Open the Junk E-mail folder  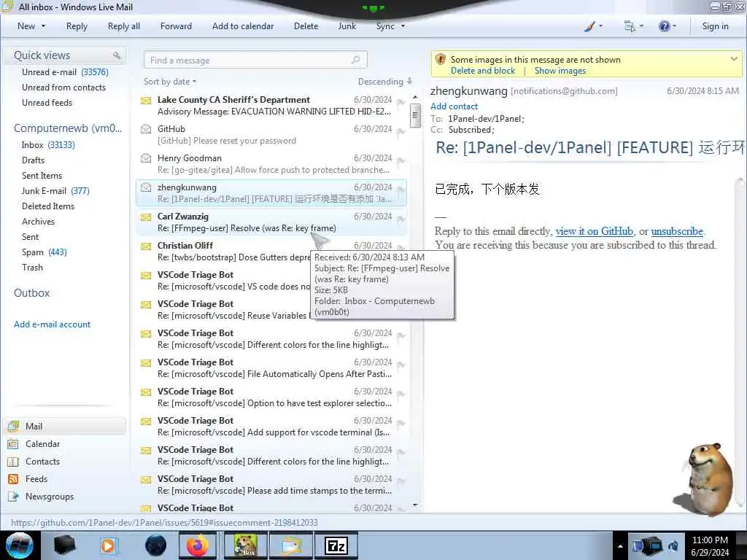pyautogui.click(x=55, y=191)
